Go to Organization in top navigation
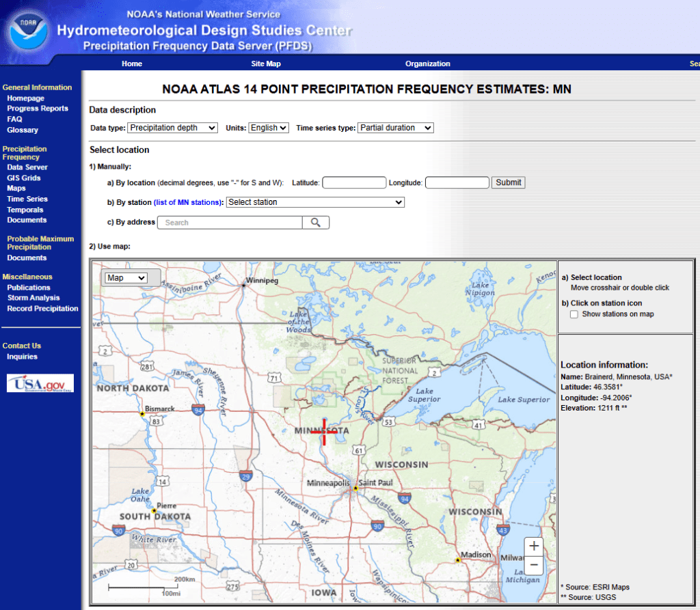This screenshot has width=700, height=610. [427, 64]
